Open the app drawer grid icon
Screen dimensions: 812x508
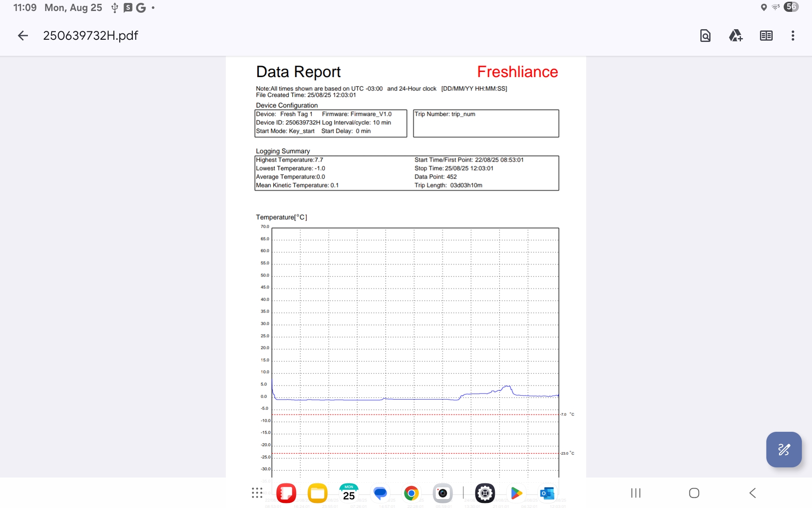(257, 493)
